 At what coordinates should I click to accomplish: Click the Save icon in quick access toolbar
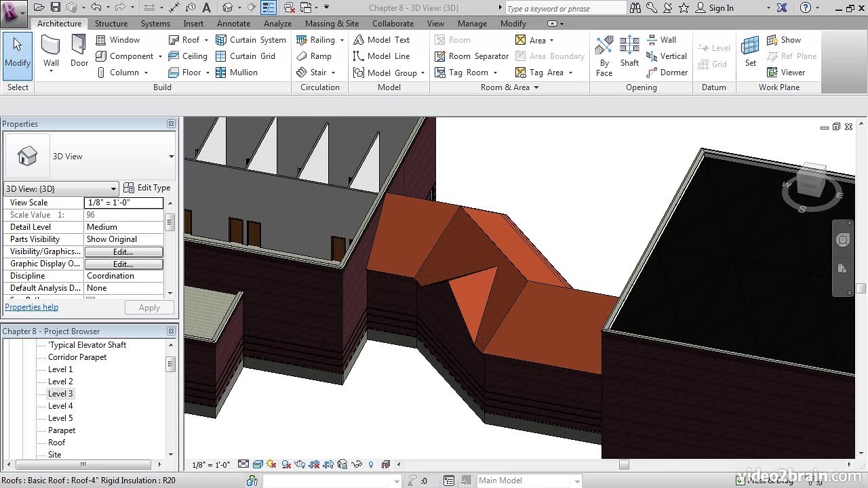tap(56, 7)
